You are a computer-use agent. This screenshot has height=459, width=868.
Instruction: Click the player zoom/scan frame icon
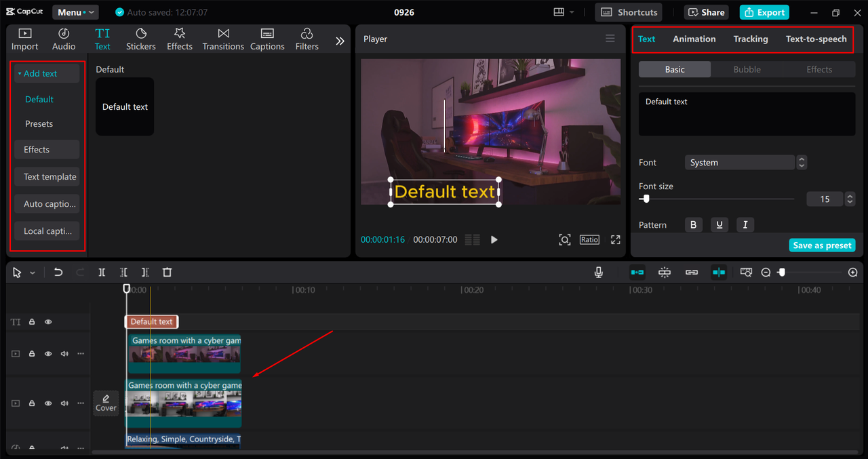pyautogui.click(x=564, y=239)
